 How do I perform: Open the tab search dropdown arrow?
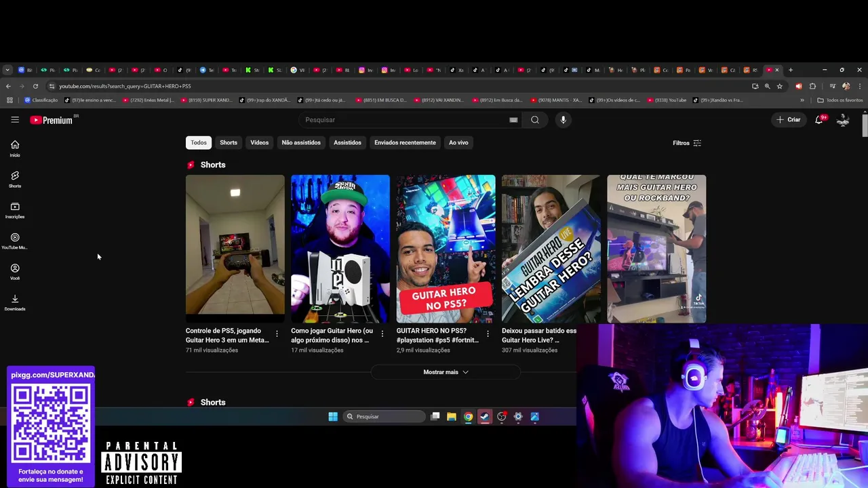pos(7,70)
